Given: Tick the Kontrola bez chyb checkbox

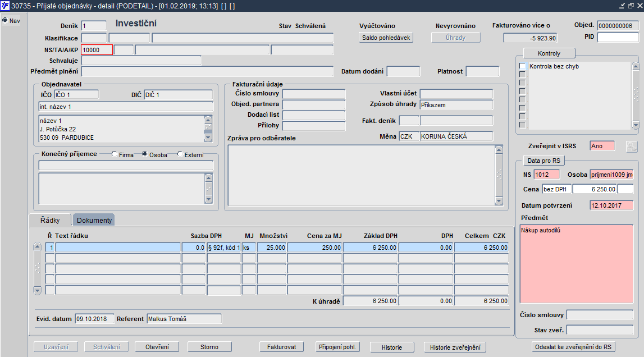Looking at the screenshot, I should click(523, 66).
